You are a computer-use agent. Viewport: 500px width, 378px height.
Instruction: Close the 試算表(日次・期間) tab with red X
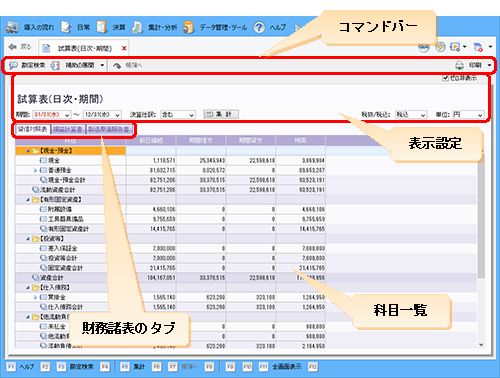(124, 48)
